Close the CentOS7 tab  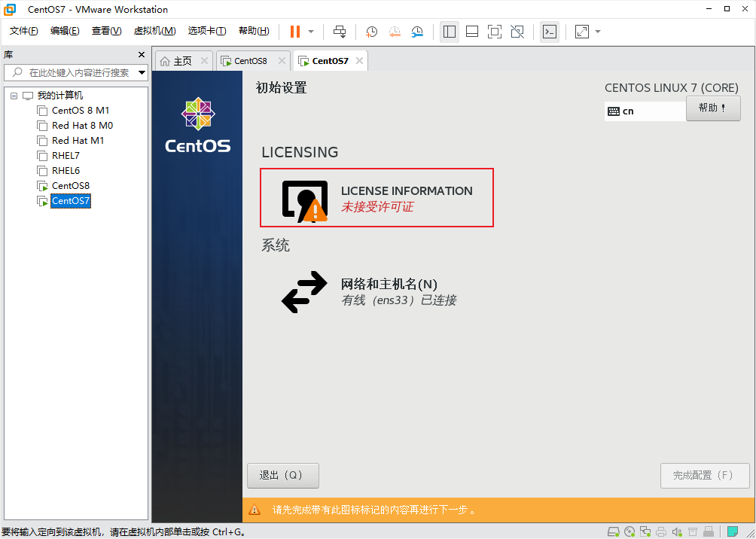[359, 61]
